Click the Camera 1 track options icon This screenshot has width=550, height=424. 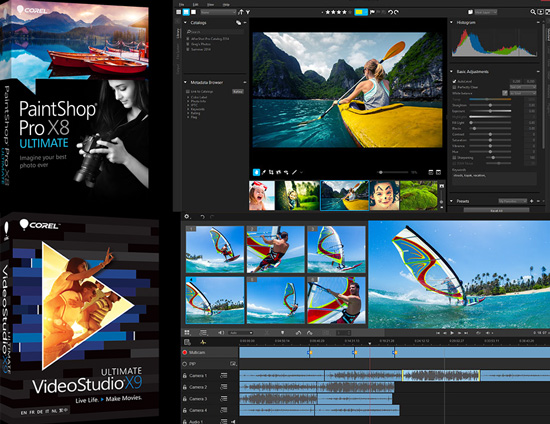coord(224,376)
